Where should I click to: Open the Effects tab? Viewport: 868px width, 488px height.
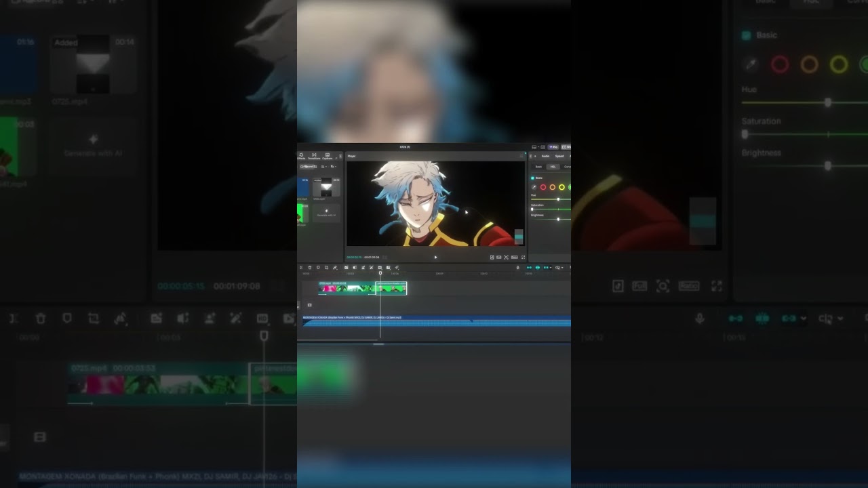301,156
